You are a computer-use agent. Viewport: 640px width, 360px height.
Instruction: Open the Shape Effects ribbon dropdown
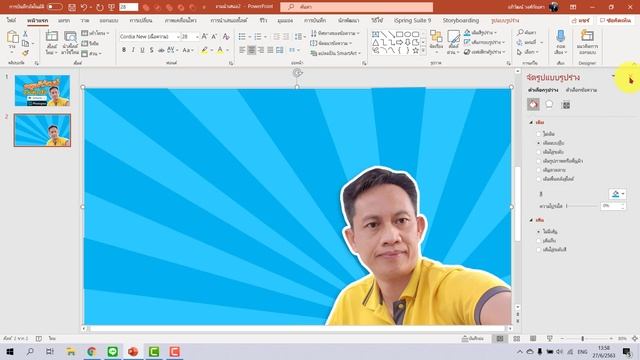485,52
